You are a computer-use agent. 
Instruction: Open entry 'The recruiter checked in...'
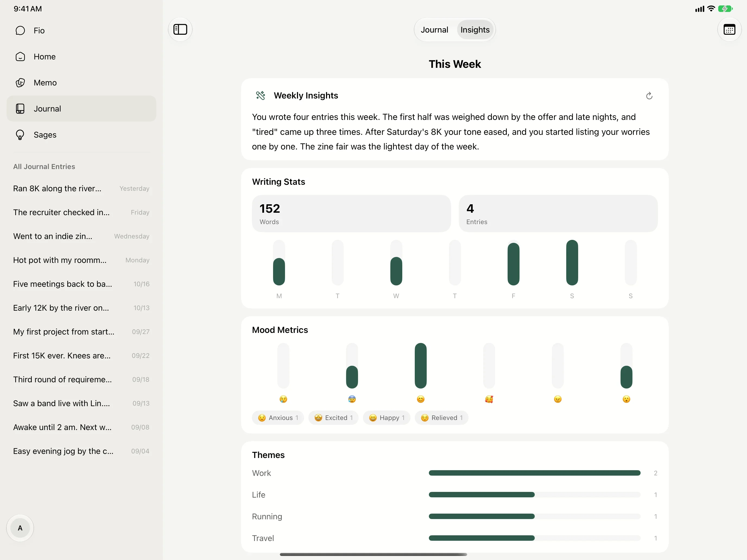(81, 212)
